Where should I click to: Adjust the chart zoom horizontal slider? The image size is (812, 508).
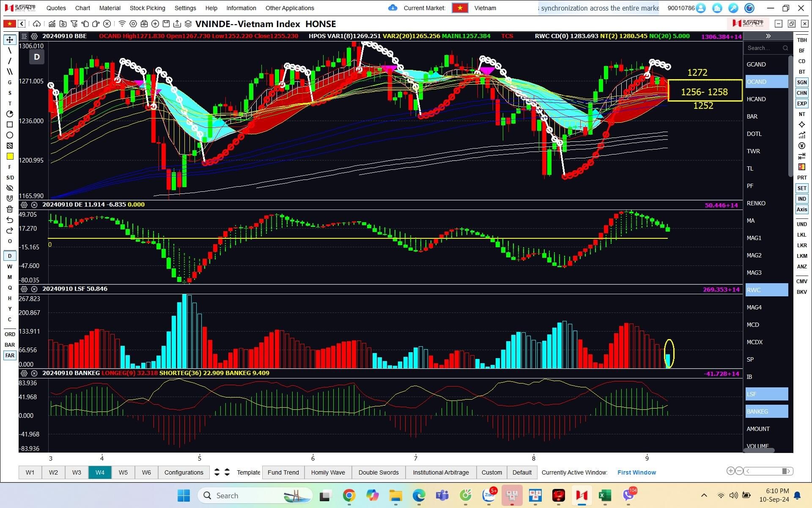[x=768, y=471]
